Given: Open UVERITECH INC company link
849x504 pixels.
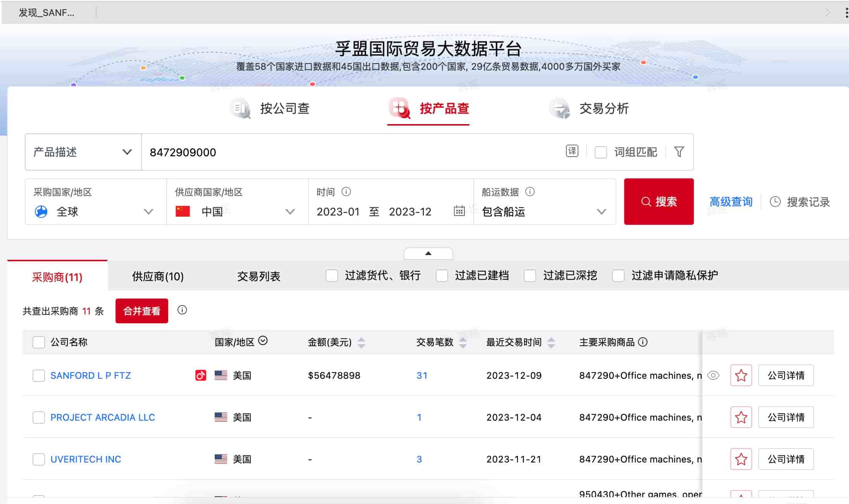Looking at the screenshot, I should click(x=86, y=459).
